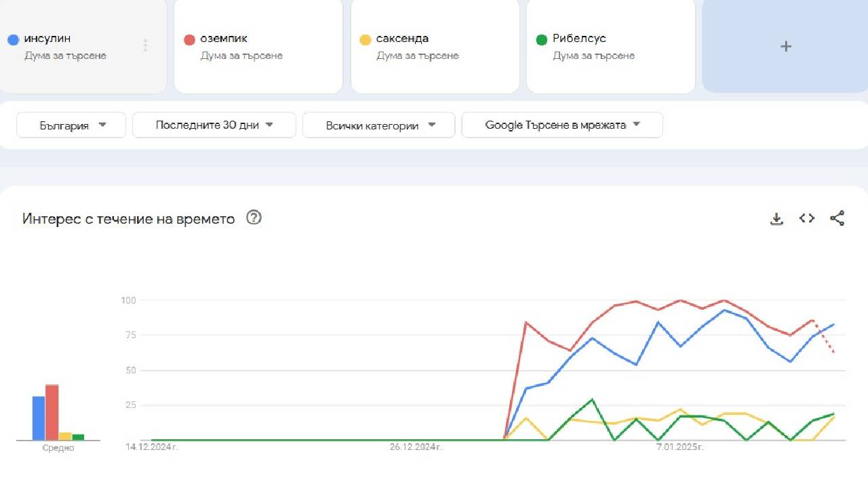
Task: Click the plus icon to add a comparison term
Action: point(785,46)
